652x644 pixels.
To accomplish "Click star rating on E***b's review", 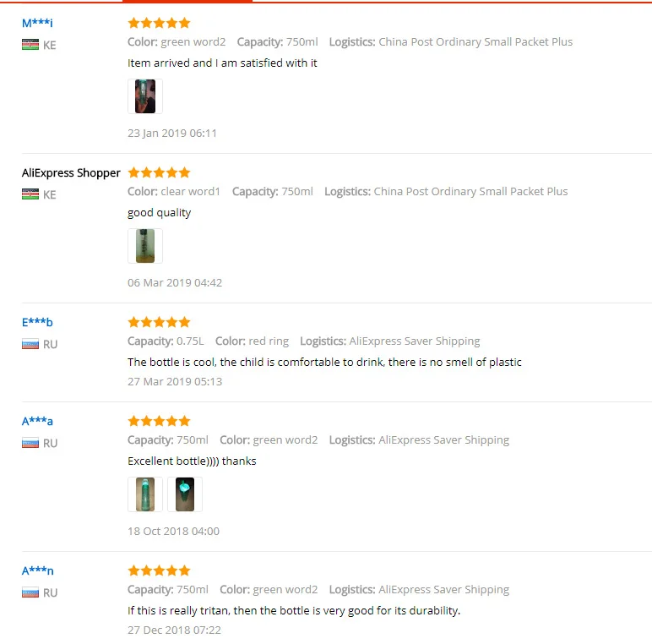I will pos(160,322).
